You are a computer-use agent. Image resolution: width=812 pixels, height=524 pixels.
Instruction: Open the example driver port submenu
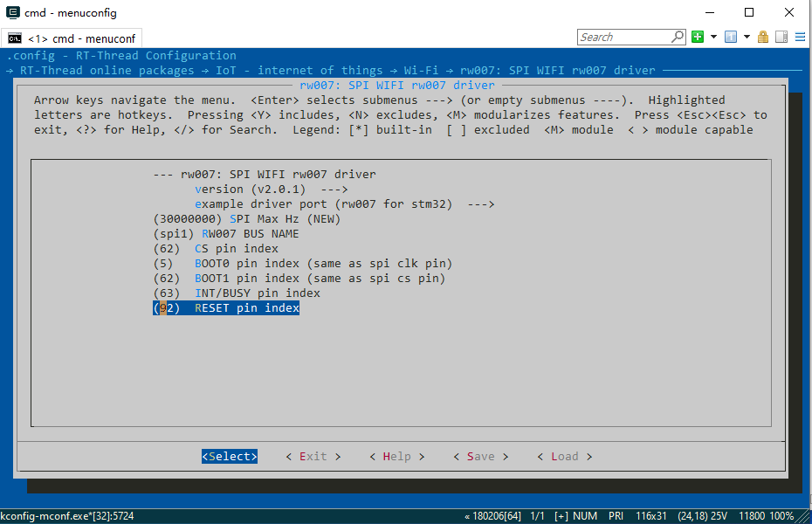[344, 204]
